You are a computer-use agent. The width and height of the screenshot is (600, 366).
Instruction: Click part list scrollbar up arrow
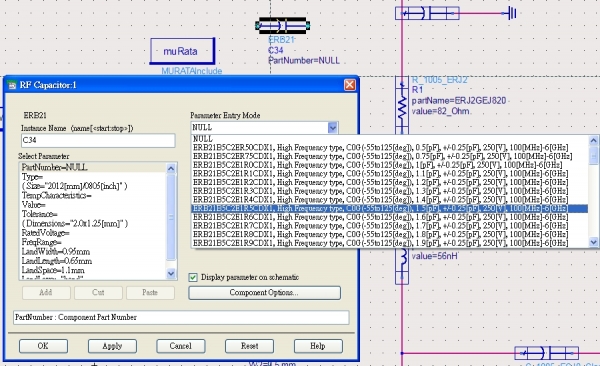593,141
